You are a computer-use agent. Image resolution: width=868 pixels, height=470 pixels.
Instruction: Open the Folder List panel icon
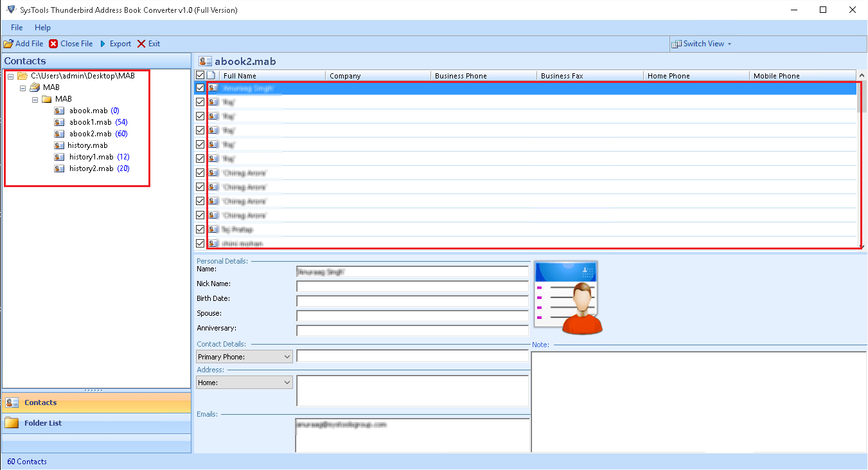point(11,422)
